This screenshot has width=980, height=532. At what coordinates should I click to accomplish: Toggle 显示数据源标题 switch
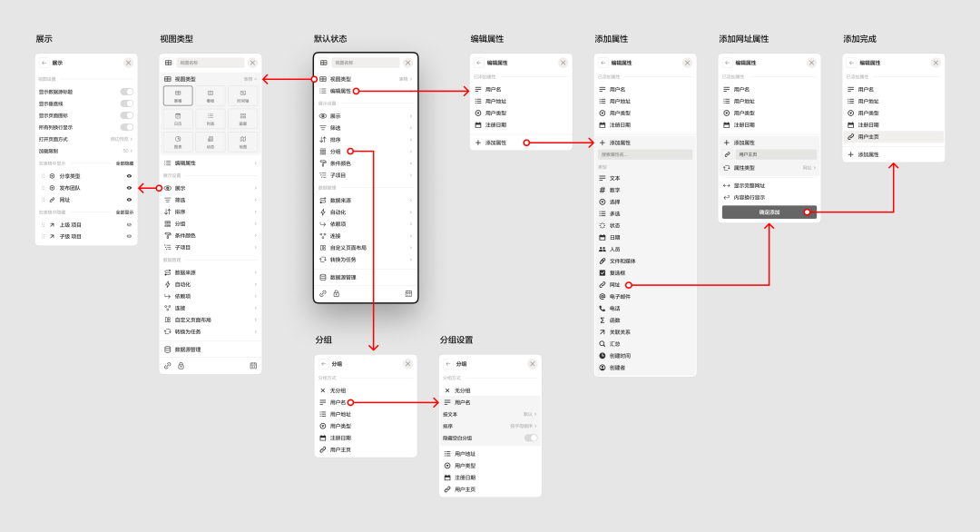[126, 92]
